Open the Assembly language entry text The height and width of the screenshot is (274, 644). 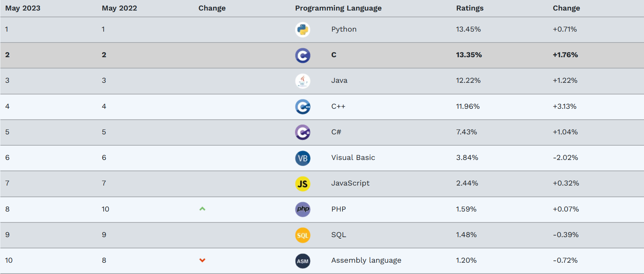pyautogui.click(x=366, y=260)
